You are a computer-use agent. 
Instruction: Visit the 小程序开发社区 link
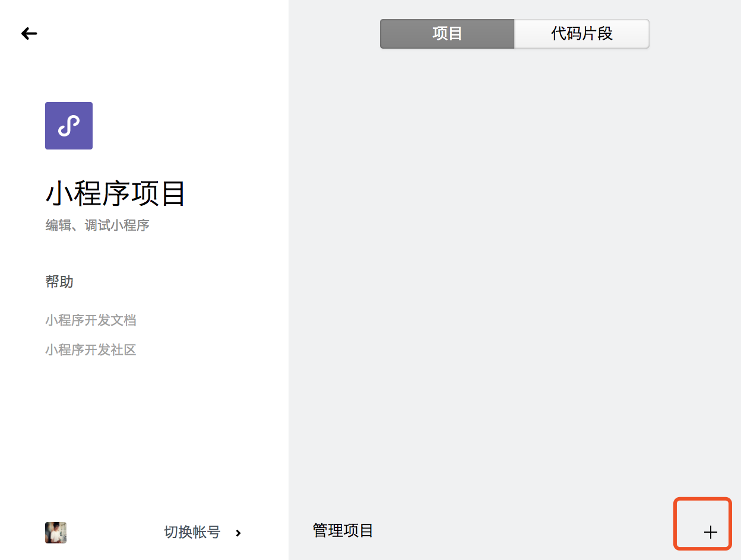tap(91, 350)
